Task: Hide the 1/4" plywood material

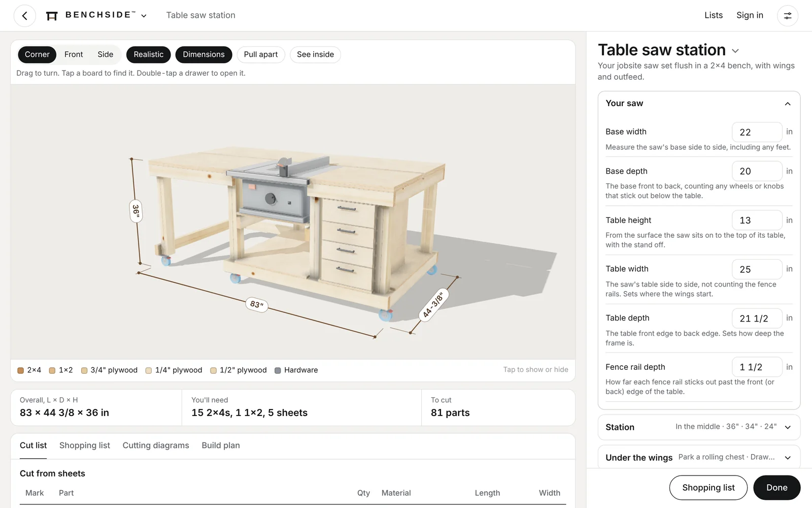Action: coord(174,370)
